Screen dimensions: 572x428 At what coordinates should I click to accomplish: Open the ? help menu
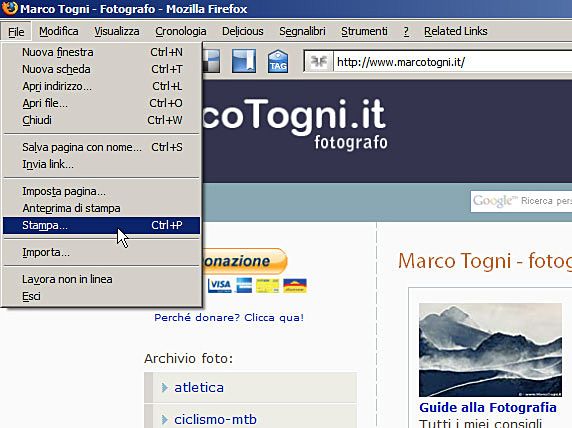406,31
